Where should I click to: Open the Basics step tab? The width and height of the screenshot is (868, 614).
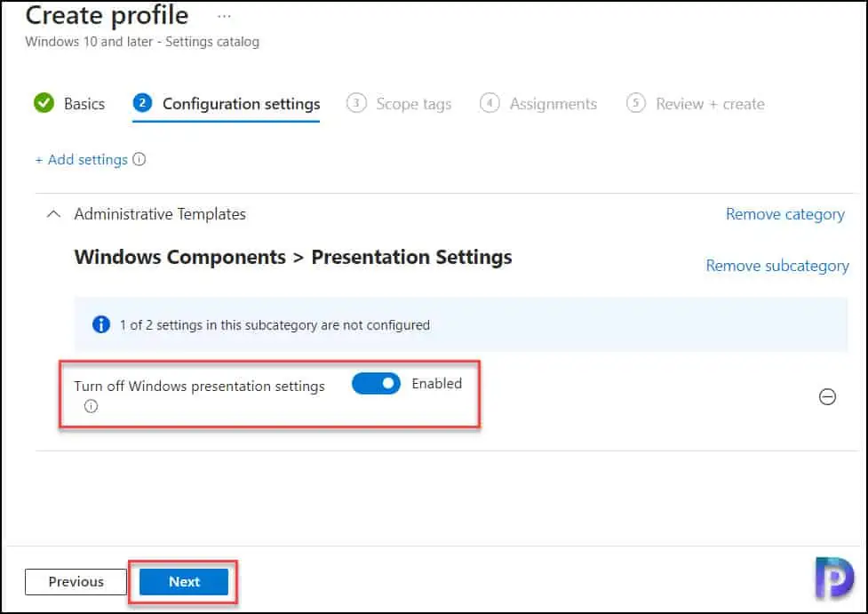click(69, 104)
